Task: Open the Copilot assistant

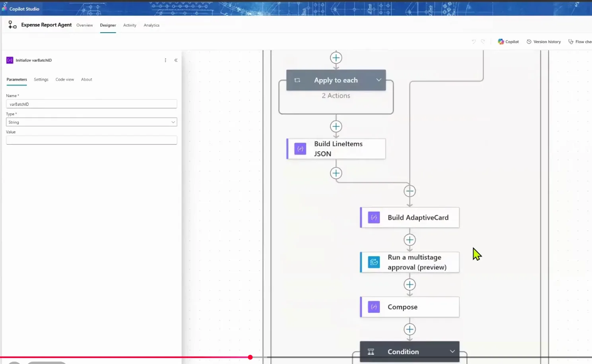Action: pyautogui.click(x=509, y=42)
